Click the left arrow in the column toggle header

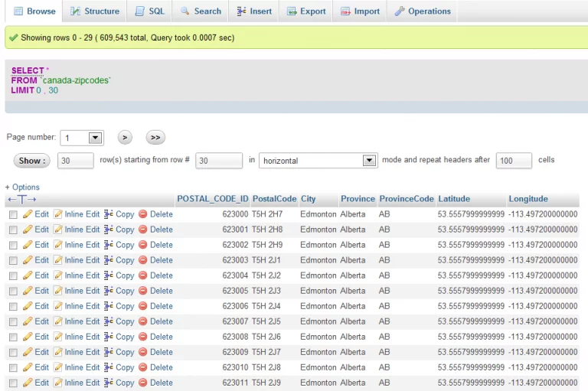pos(11,200)
